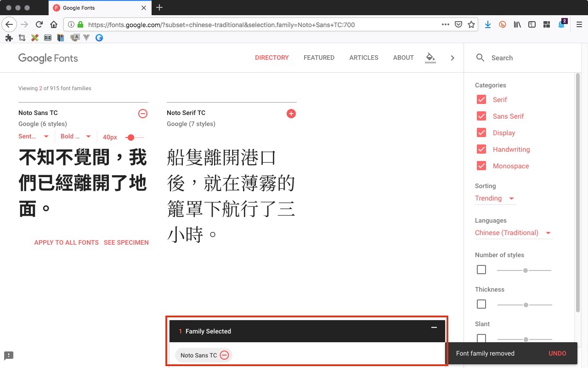Click the puzzle piece bookmark icon
Image resolution: width=588 pixels, height=368 pixels.
click(x=9, y=38)
